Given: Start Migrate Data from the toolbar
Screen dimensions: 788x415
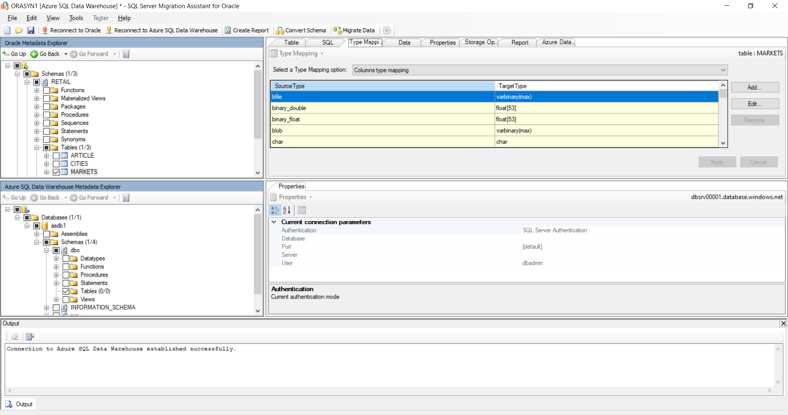Looking at the screenshot, I should pyautogui.click(x=354, y=31).
